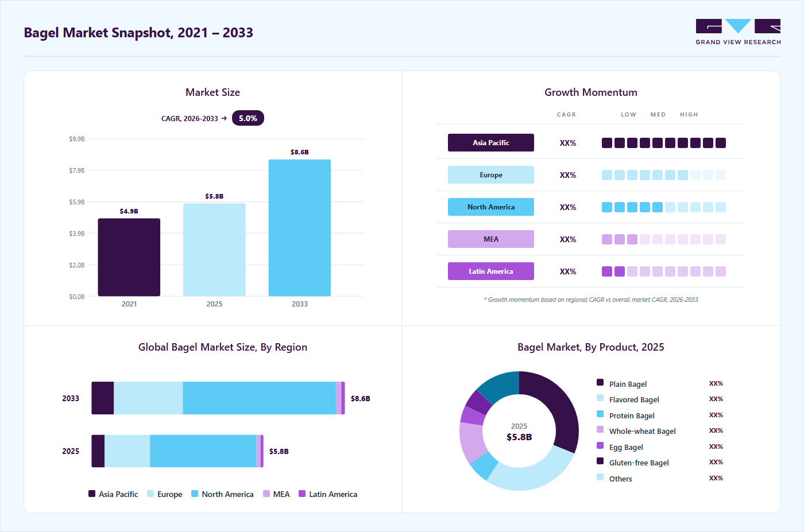Select the 2033 market size bar

tap(300, 228)
